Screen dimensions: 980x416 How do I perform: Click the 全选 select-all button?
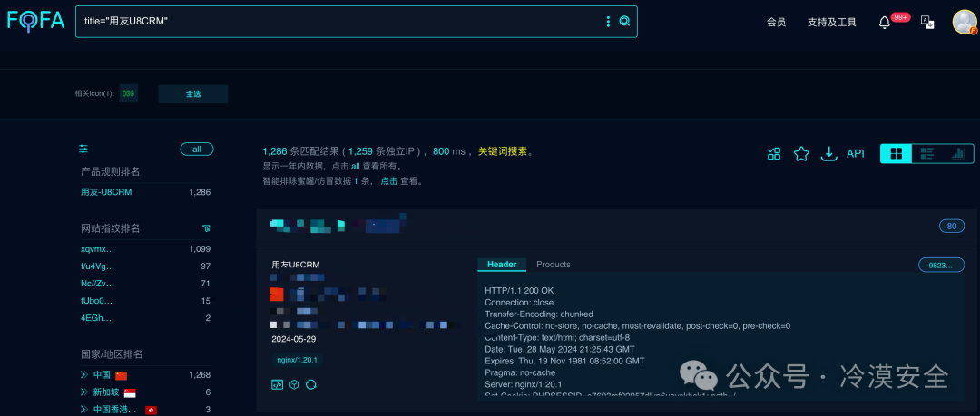click(193, 93)
